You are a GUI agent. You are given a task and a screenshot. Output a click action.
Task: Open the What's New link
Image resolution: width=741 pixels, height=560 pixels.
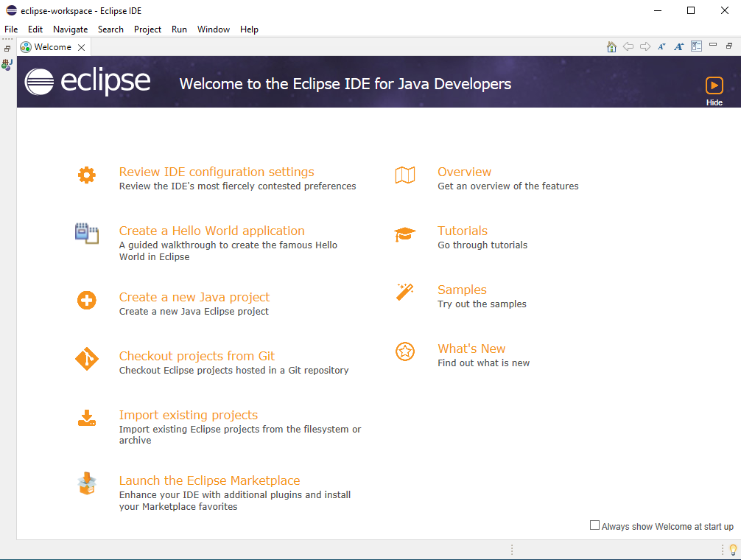[471, 349]
